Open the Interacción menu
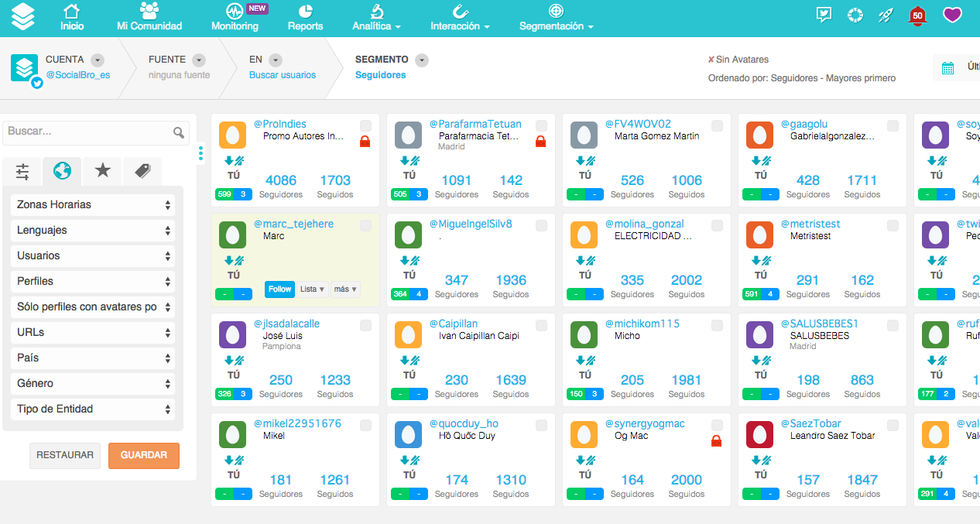Viewport: 980px width, 524px height. coord(460,17)
